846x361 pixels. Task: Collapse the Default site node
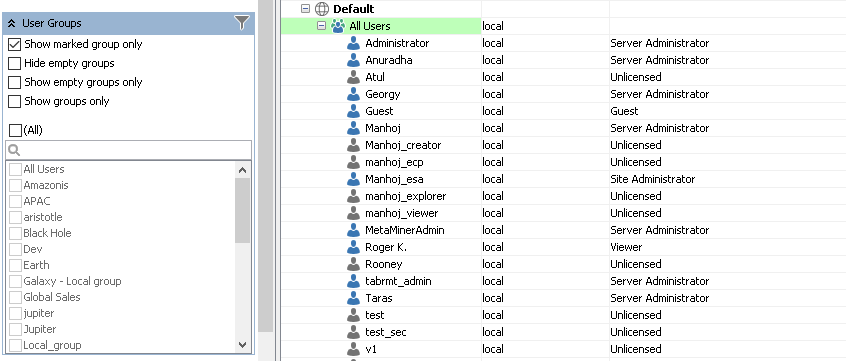tap(305, 9)
